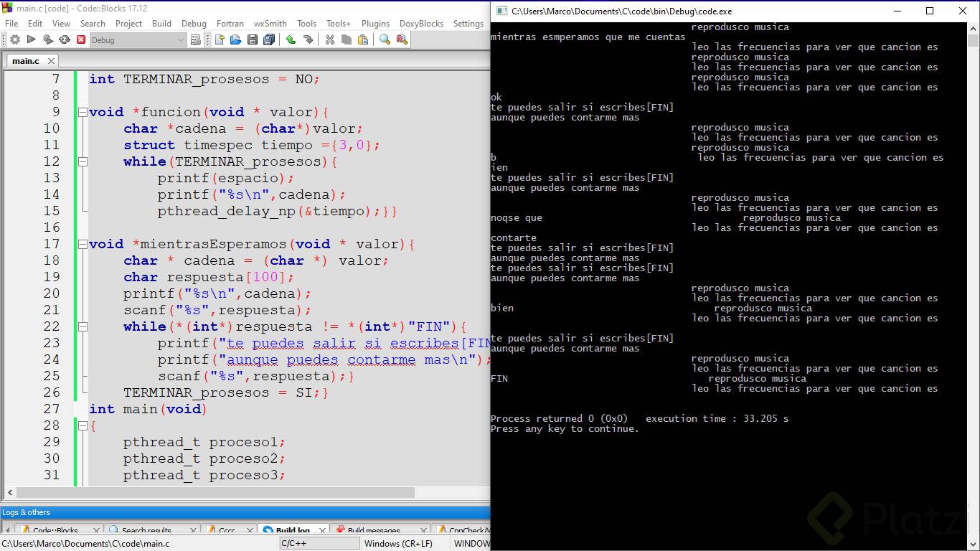
Task: Run the program with the play icon
Action: point(32,40)
